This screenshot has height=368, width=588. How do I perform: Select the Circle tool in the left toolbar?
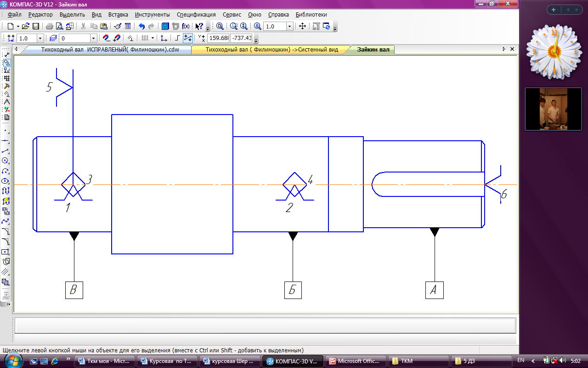[6, 161]
